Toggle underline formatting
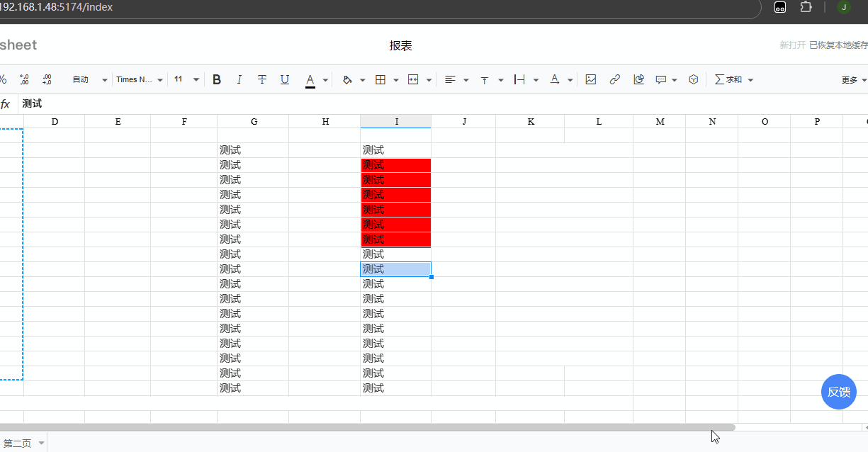The image size is (868, 452). [285, 80]
